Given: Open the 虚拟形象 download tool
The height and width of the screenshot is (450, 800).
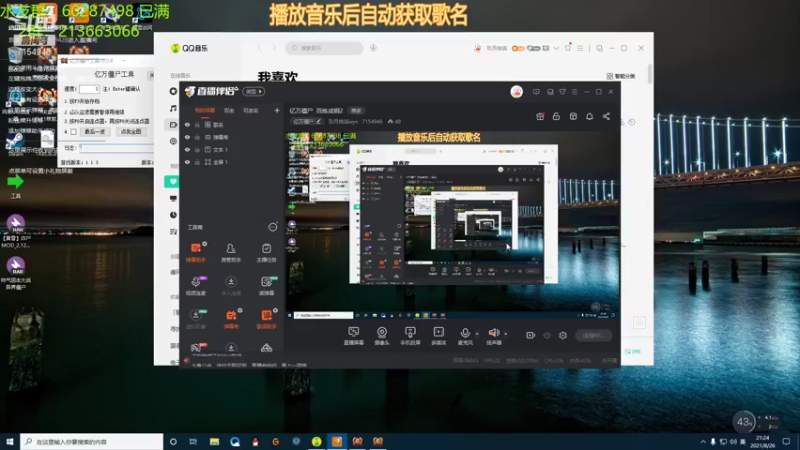Looking at the screenshot, I should click(x=196, y=319).
